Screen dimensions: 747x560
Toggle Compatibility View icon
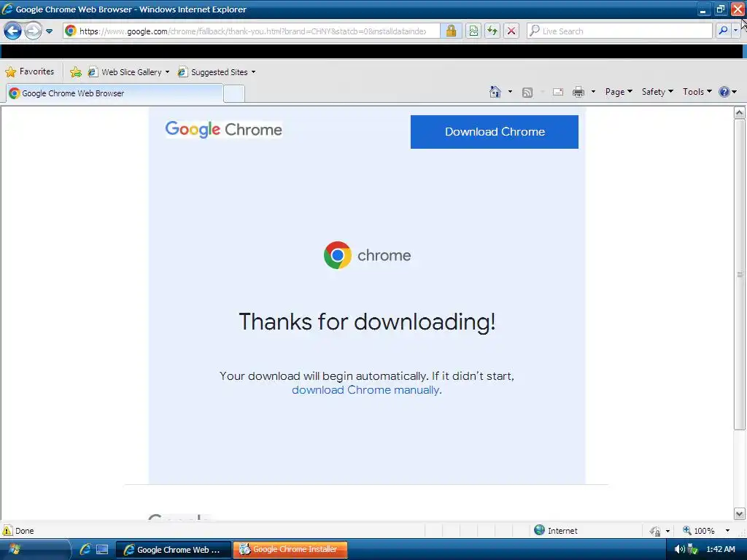click(x=473, y=31)
